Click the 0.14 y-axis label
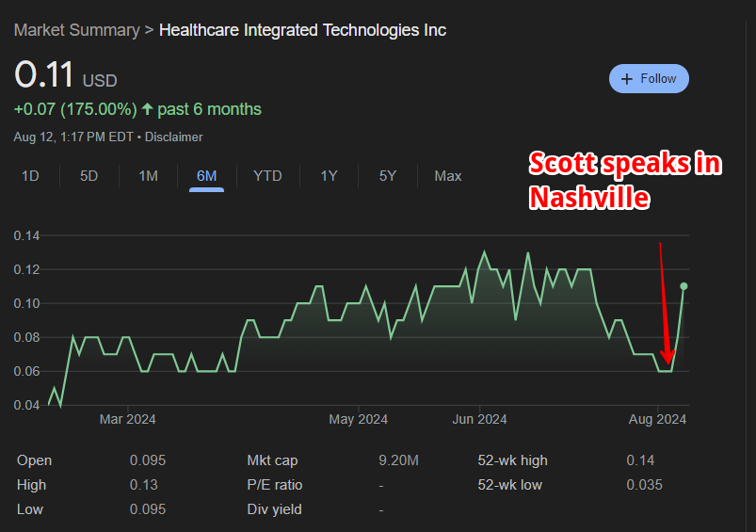This screenshot has width=756, height=532. click(x=26, y=235)
